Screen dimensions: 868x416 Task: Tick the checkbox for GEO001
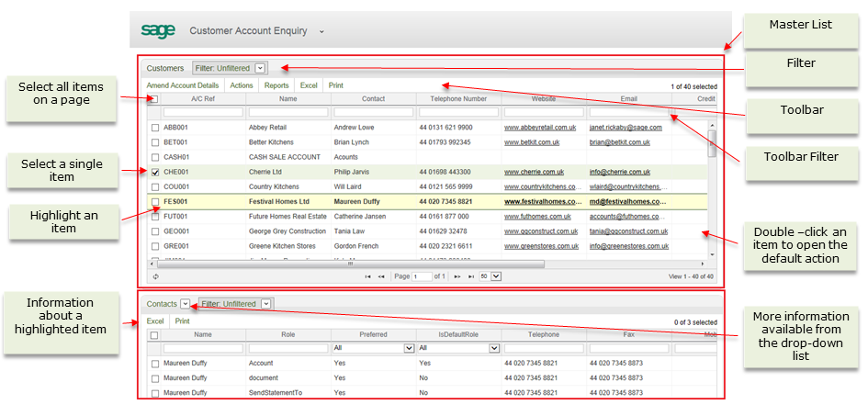click(x=155, y=231)
